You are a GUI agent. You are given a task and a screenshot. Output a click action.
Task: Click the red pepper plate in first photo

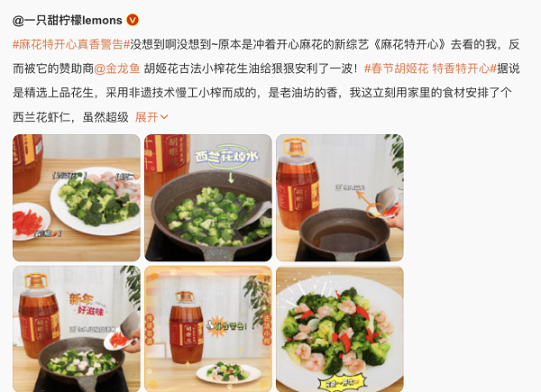[x=31, y=222]
